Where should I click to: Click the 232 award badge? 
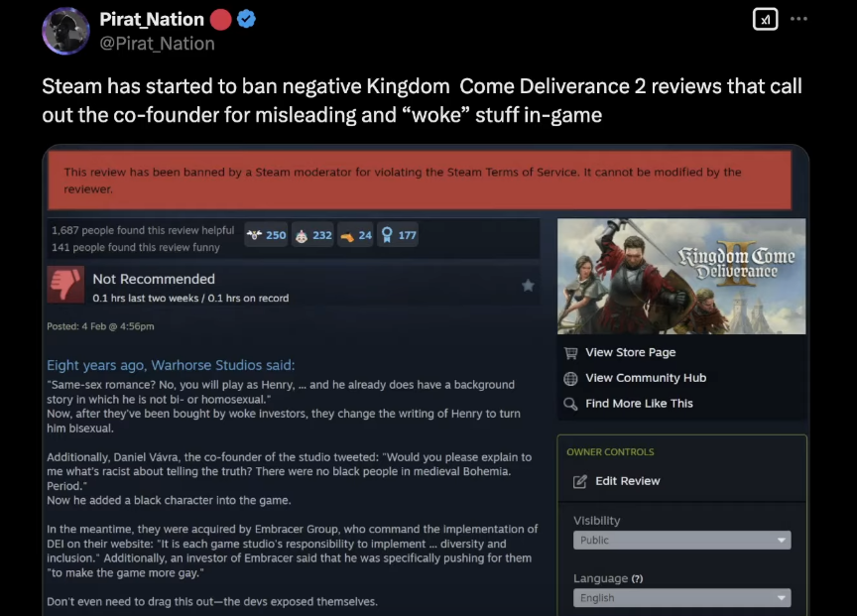pyautogui.click(x=313, y=235)
